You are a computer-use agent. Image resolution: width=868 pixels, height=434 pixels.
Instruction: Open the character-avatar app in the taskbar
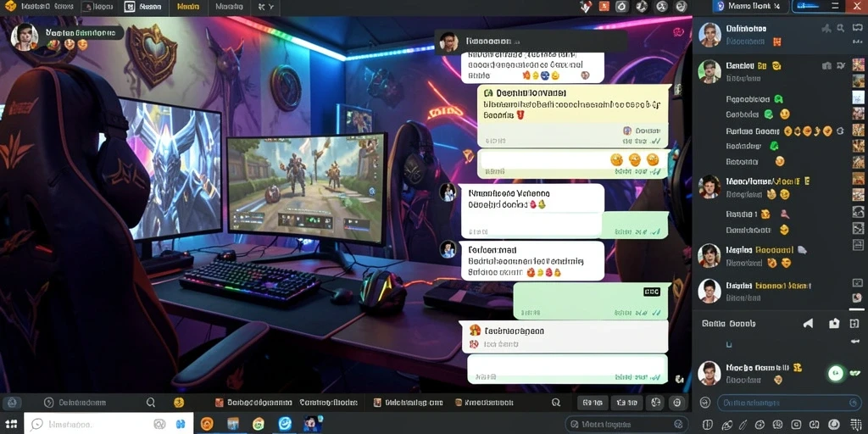tap(313, 424)
